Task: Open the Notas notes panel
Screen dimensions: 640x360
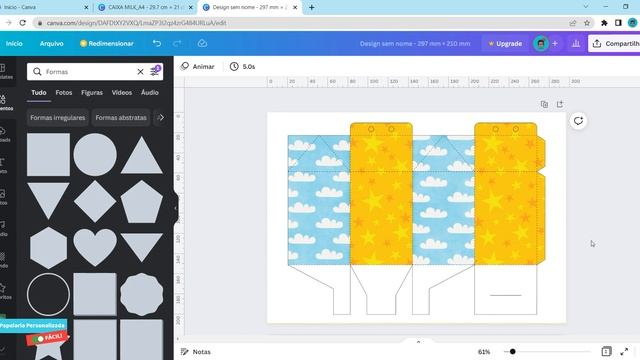Action: [x=196, y=351]
